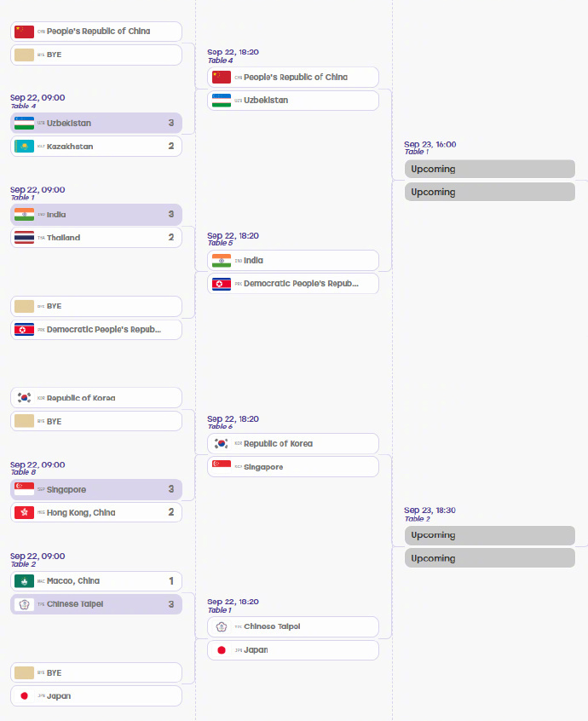Click the China flag in round one
The width and height of the screenshot is (588, 721).
(24, 32)
